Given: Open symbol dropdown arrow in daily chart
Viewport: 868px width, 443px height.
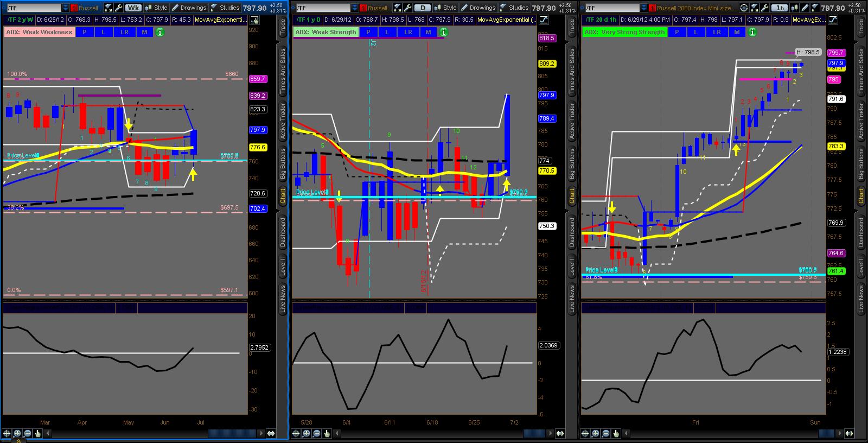Looking at the screenshot, I should [x=355, y=8].
